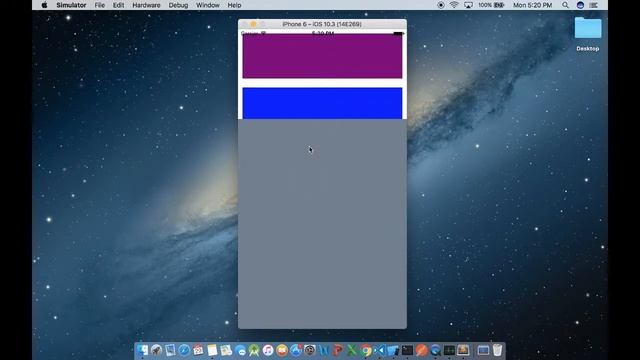Image resolution: width=640 pixels, height=360 pixels.
Task: Activate Siri from the menu bar
Action: coord(580,5)
